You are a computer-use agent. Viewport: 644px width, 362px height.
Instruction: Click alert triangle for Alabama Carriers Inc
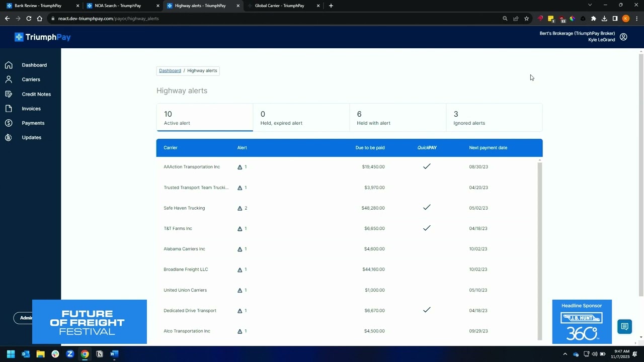pyautogui.click(x=240, y=249)
